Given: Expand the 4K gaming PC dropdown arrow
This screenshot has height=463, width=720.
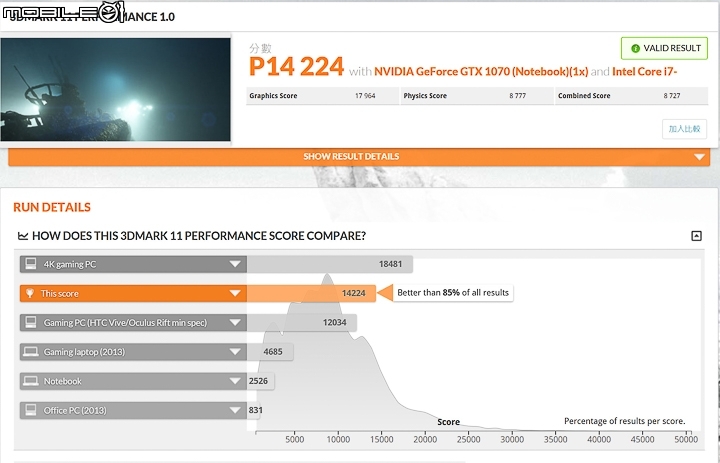Looking at the screenshot, I should point(235,264).
